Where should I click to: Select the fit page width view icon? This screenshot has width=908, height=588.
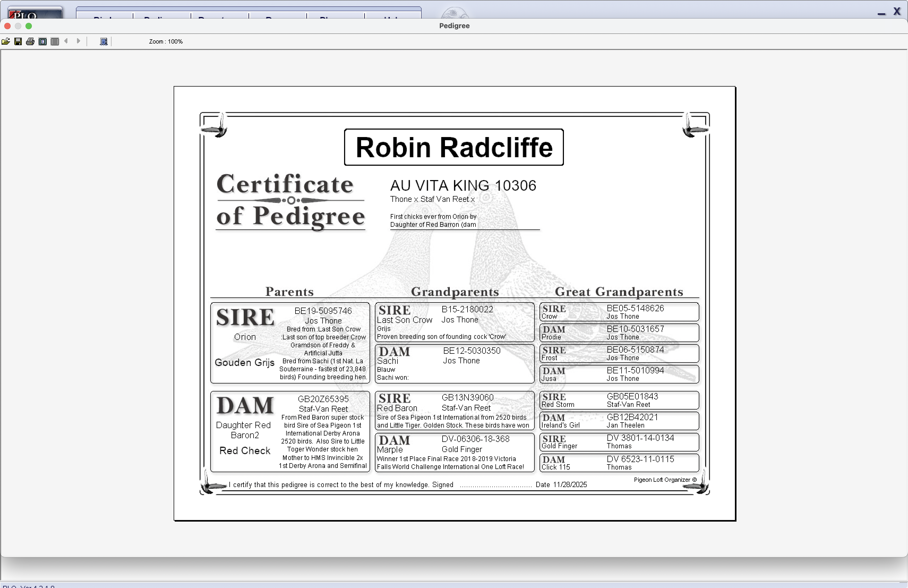click(x=55, y=42)
